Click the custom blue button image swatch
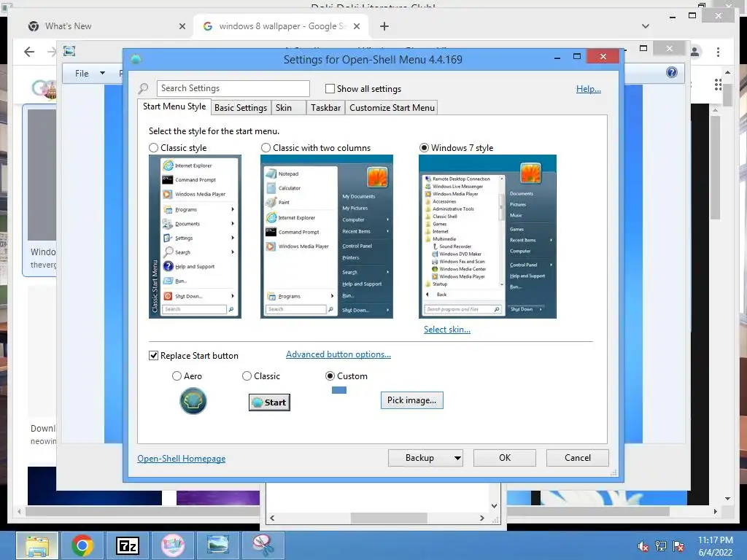Screen dimensions: 747x560 pos(338,390)
